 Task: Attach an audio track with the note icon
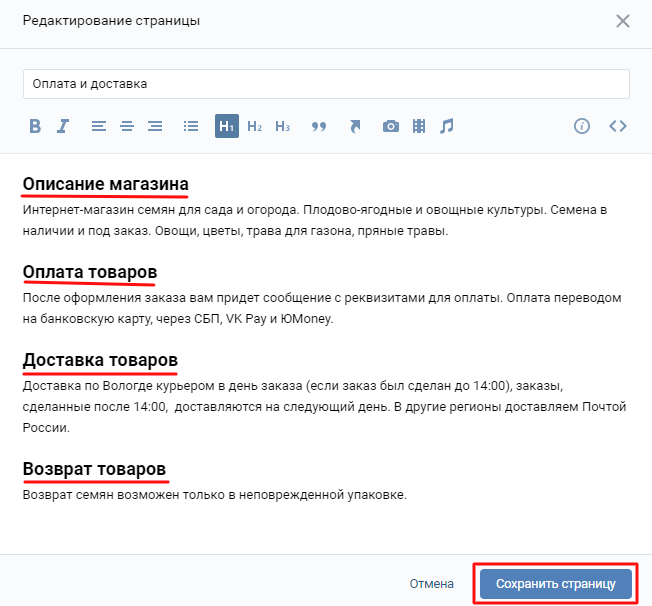pyautogui.click(x=447, y=126)
